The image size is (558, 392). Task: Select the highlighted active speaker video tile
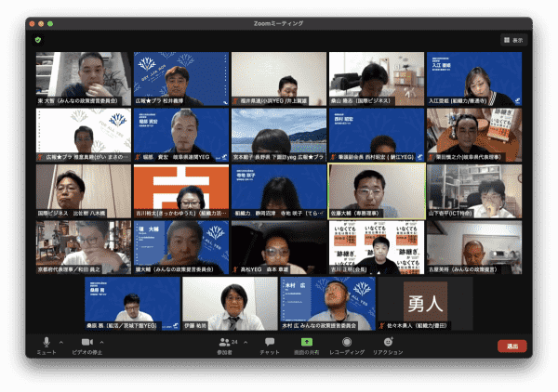pos(377,191)
